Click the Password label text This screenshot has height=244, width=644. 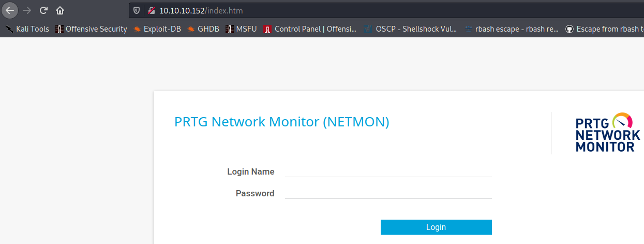coord(255,193)
